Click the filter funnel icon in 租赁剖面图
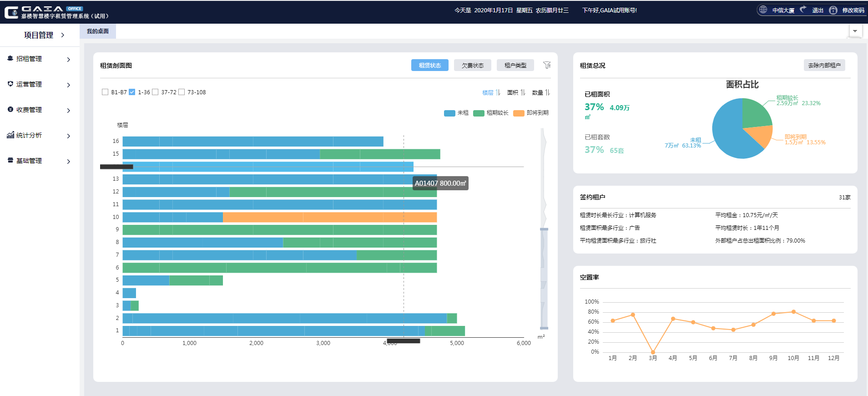This screenshot has width=868, height=396. click(x=547, y=65)
